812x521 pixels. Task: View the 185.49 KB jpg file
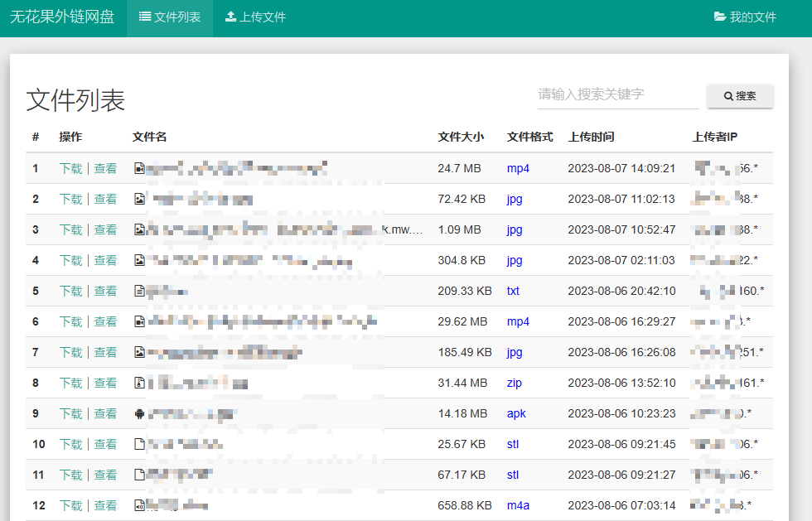click(106, 352)
